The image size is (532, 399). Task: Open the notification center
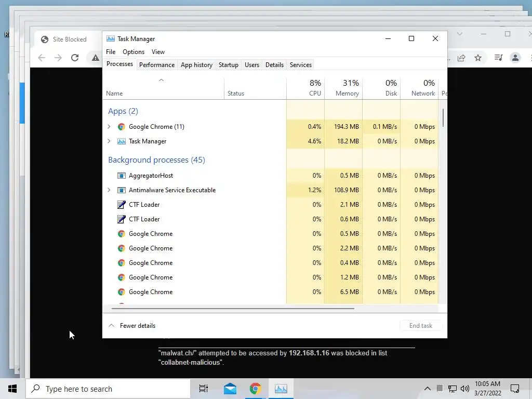(515, 389)
